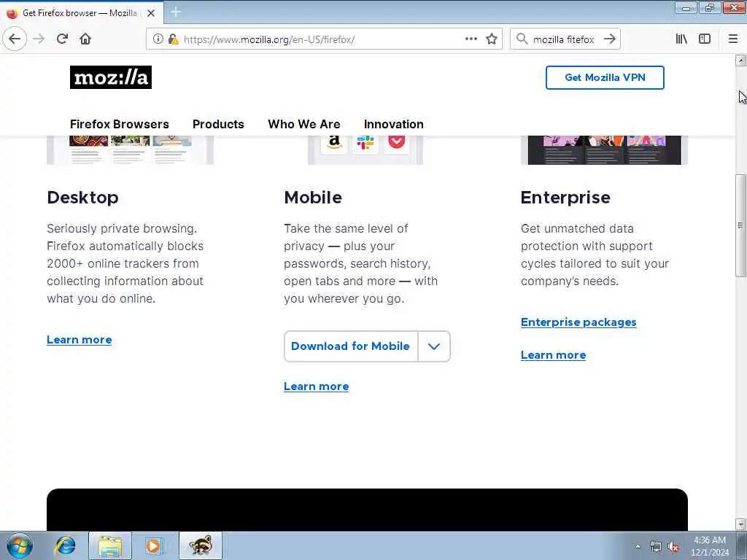Click the scrollbar up arrow

click(740, 61)
